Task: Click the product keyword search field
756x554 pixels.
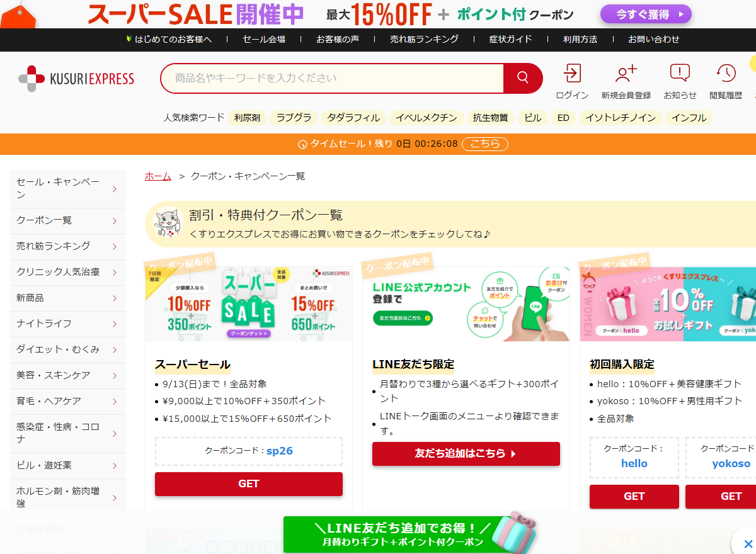Action: click(x=332, y=78)
